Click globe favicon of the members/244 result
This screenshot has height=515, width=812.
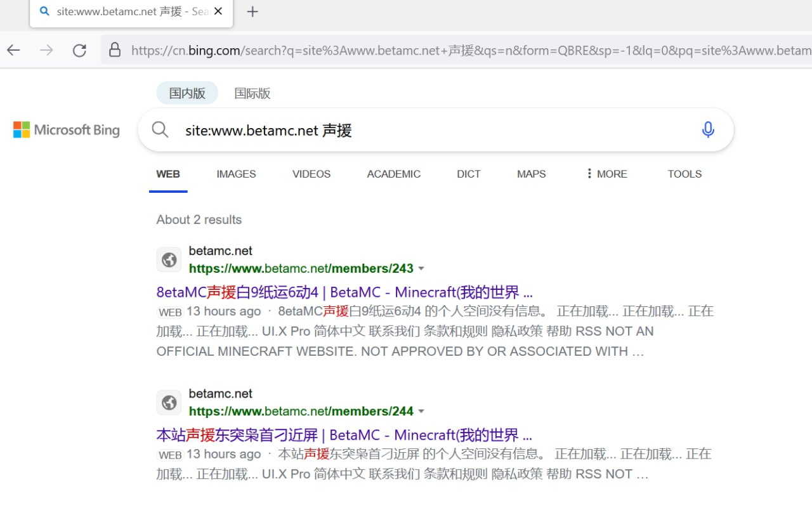click(x=169, y=403)
